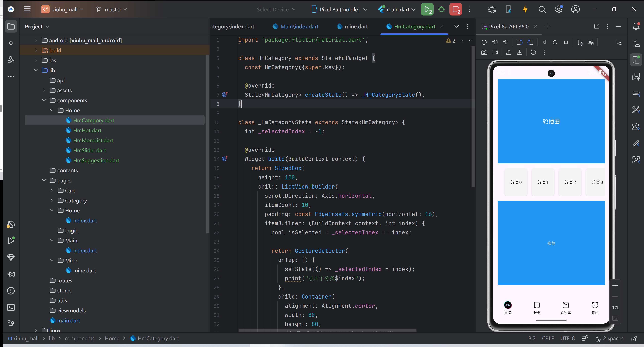Open master branch dropdown
The height and width of the screenshot is (347, 644).
tap(111, 10)
